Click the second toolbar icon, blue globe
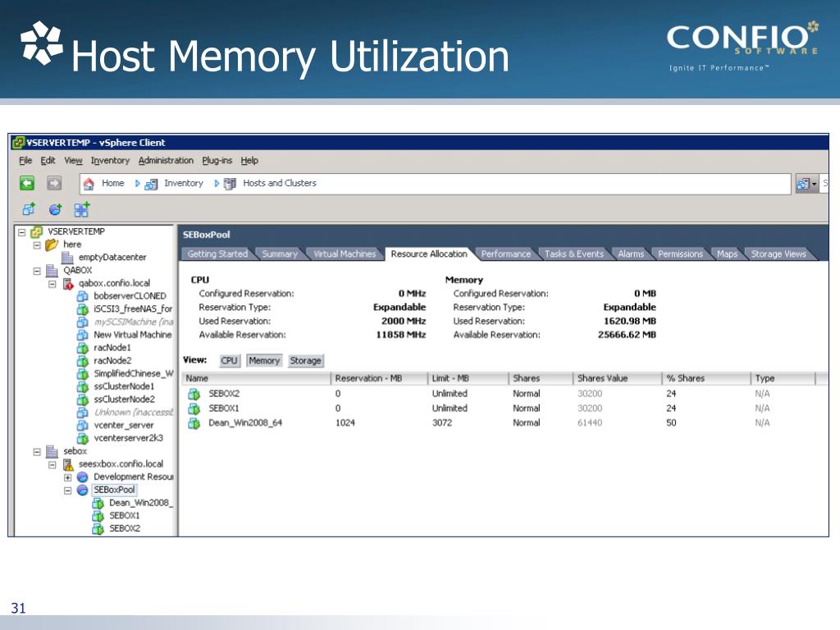This screenshot has height=630, width=840. [55, 209]
